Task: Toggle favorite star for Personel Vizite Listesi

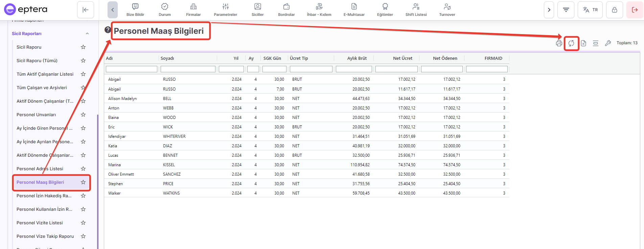Action: [x=83, y=223]
